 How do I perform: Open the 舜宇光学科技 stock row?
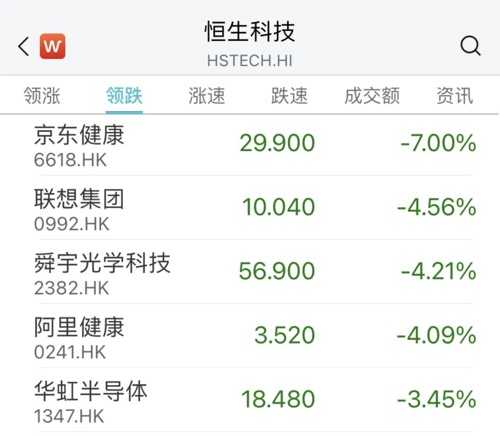tap(255, 272)
